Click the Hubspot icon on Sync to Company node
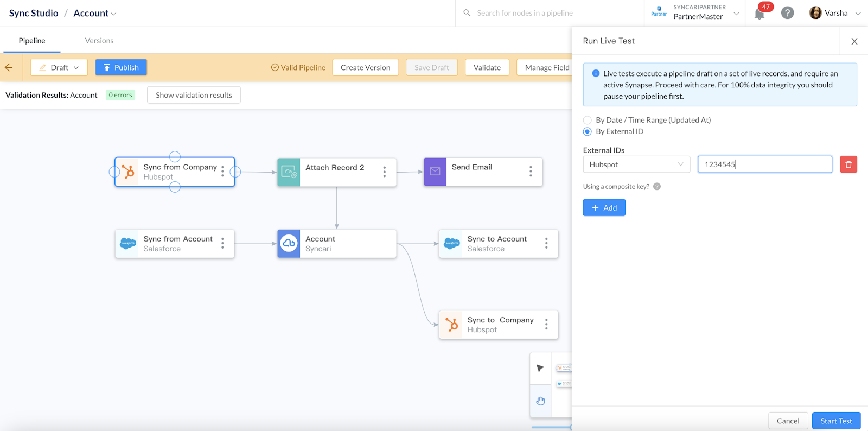 [451, 325]
